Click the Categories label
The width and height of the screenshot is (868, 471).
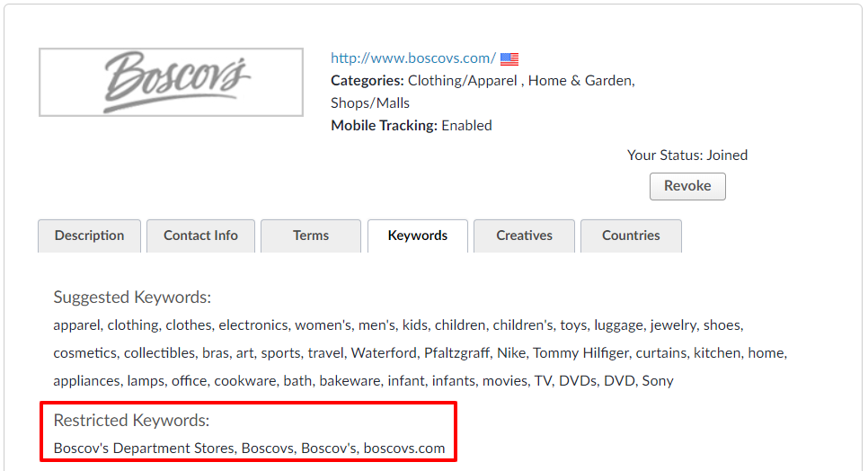[x=367, y=81]
